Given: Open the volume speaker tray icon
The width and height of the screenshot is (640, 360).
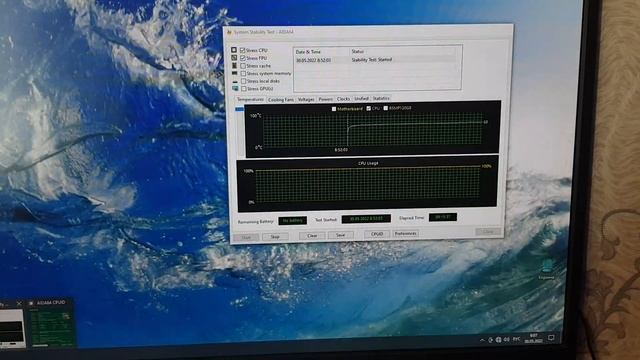Looking at the screenshot, I should [x=507, y=340].
